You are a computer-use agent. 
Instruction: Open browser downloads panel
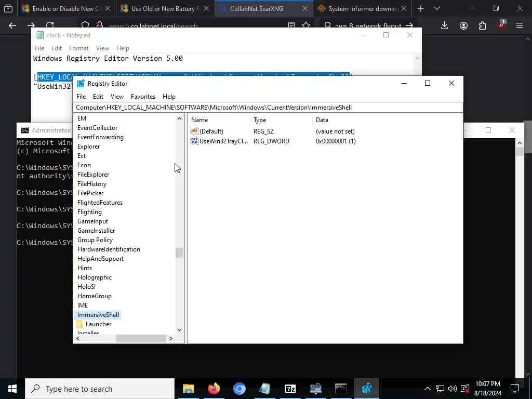click(445, 25)
